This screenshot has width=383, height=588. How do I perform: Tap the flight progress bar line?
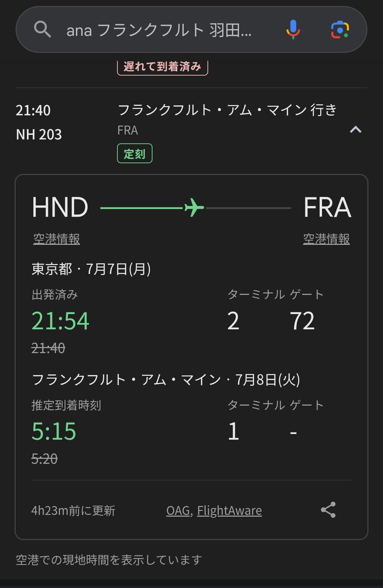196,208
